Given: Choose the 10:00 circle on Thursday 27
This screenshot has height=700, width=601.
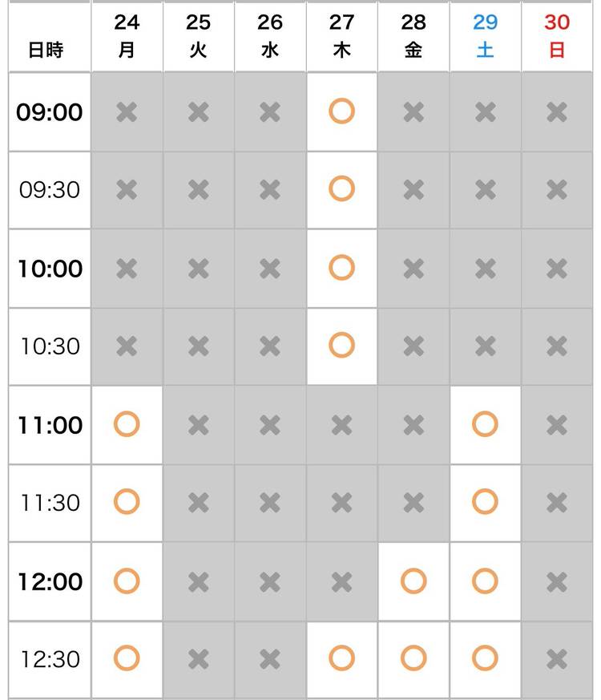Looking at the screenshot, I should [341, 268].
